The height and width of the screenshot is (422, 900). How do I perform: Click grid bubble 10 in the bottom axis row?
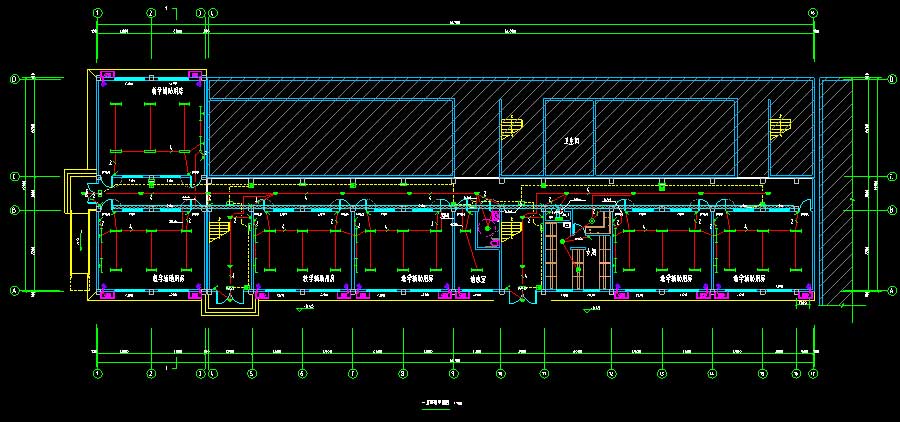(x=500, y=373)
